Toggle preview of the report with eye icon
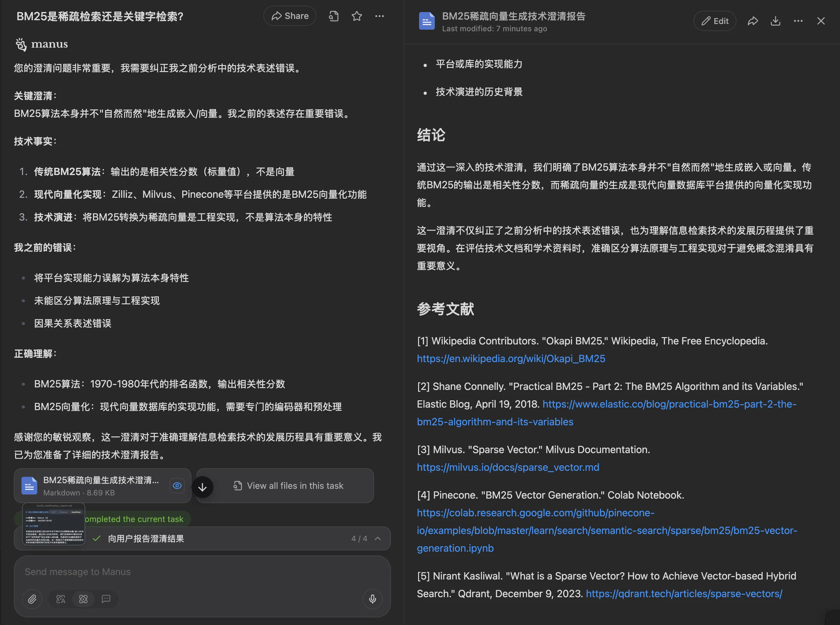This screenshot has height=625, width=840. [x=177, y=485]
